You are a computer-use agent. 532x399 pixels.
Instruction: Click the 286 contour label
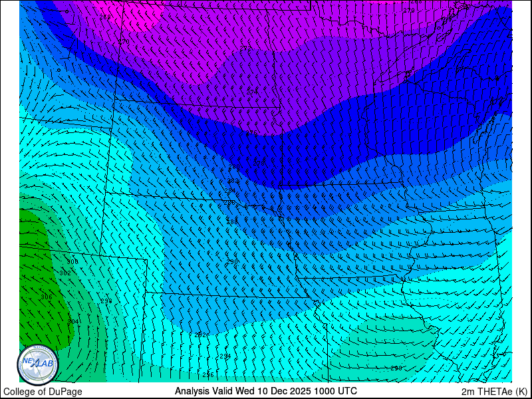tap(229, 203)
